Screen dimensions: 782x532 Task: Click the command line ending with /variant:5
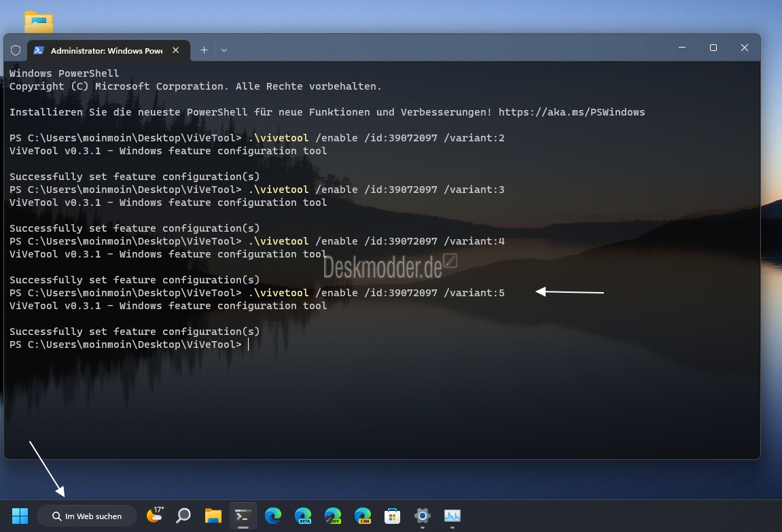pos(257,293)
